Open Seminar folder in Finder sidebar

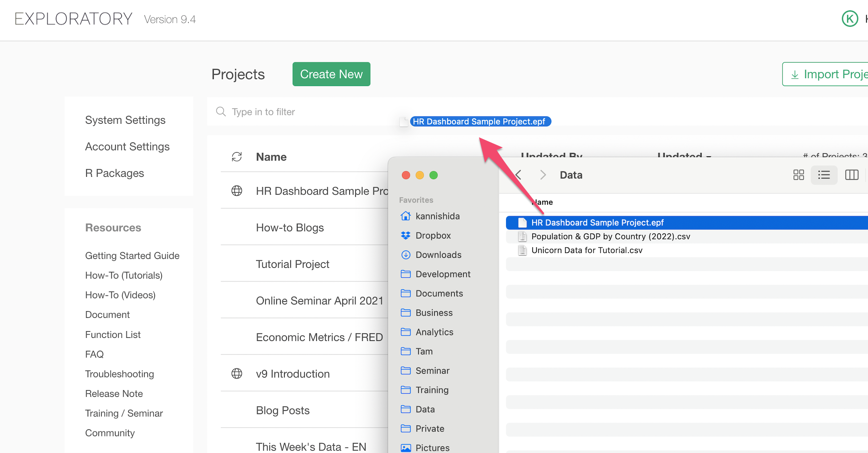point(425,370)
